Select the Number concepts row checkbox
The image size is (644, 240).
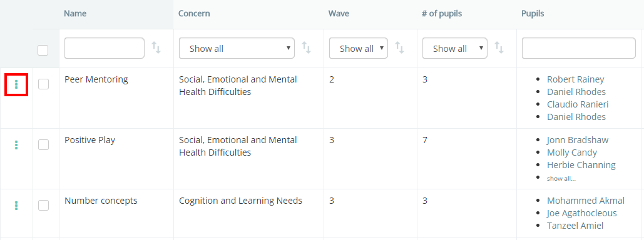coord(43,205)
